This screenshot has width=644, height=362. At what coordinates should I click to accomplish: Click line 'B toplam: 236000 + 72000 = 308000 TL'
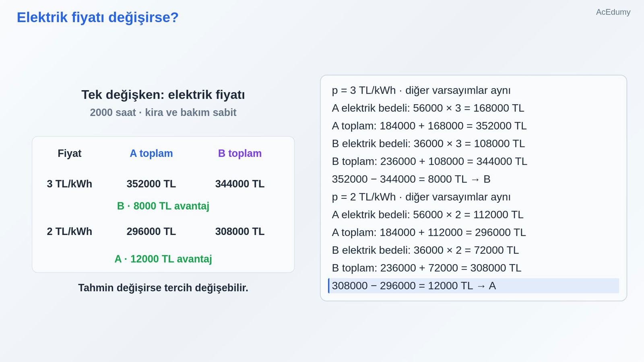(x=426, y=268)
